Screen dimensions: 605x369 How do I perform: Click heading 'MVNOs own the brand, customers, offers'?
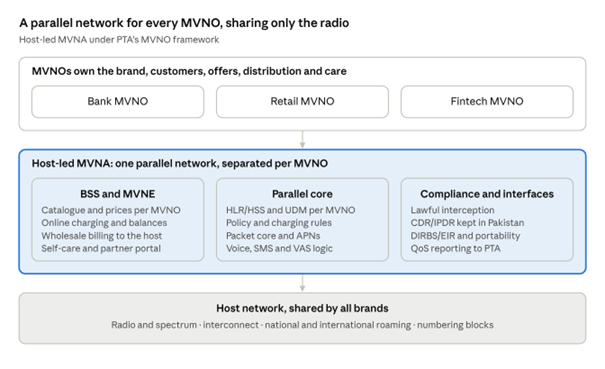[189, 71]
